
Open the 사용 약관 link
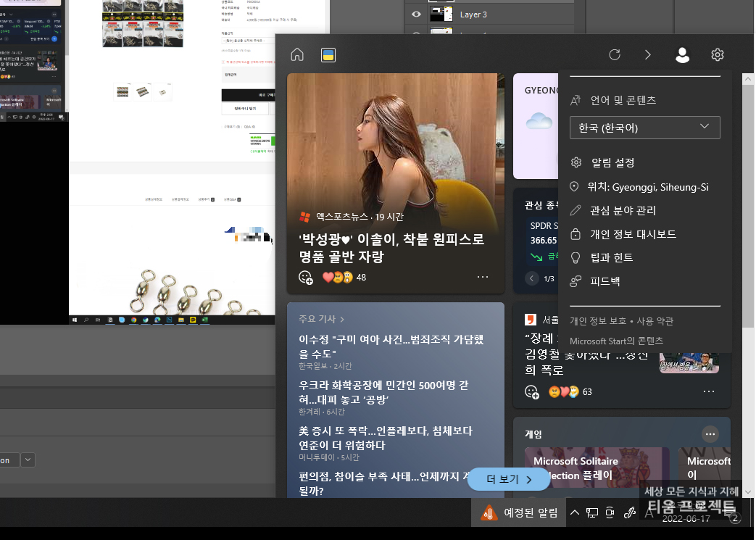click(x=655, y=320)
